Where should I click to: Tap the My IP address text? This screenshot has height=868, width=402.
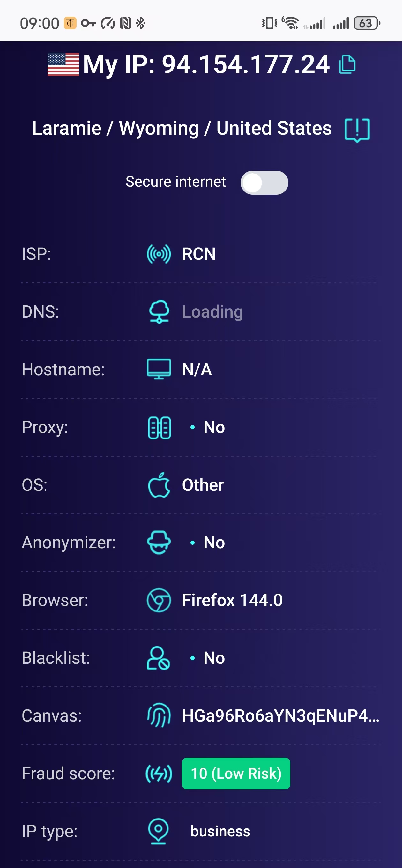[206, 64]
